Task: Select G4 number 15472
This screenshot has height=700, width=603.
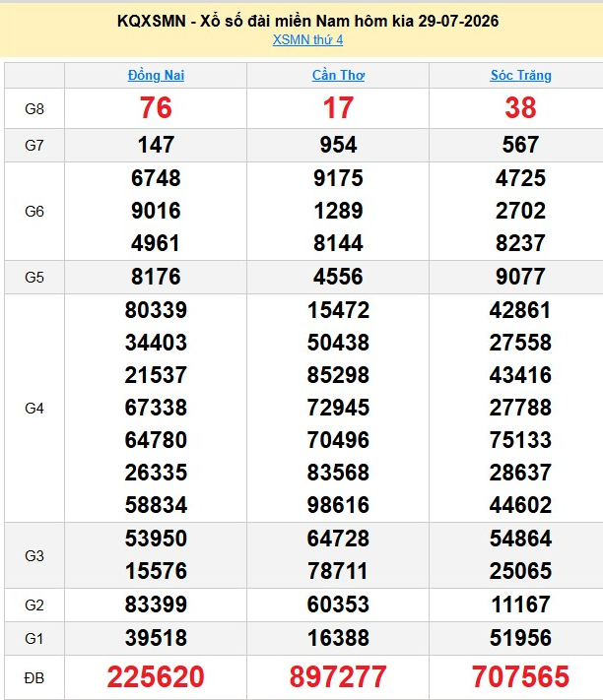Action: [338, 310]
